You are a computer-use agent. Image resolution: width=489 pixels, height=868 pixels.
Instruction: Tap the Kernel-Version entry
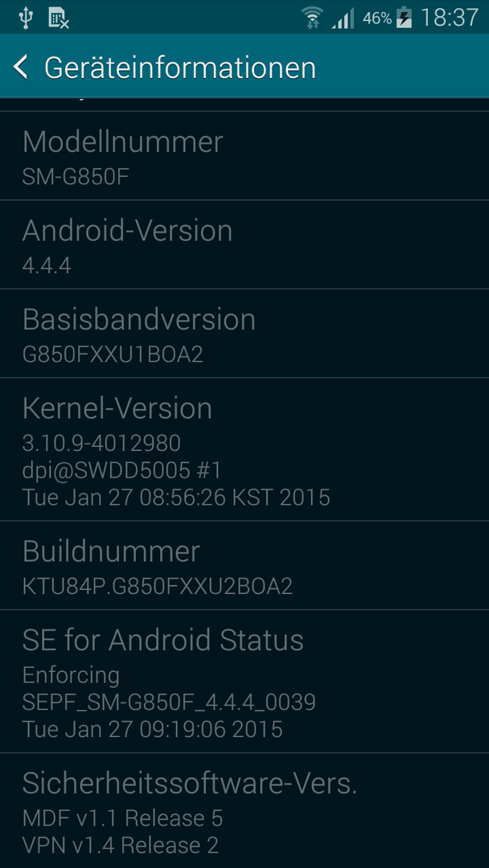point(244,449)
